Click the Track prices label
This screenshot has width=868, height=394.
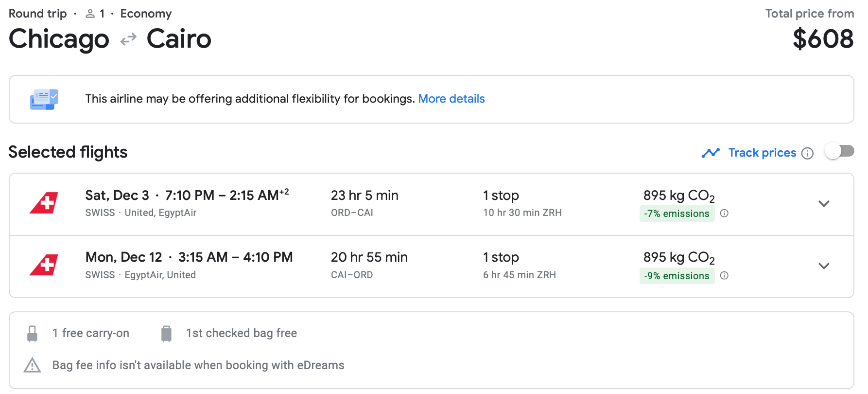[x=762, y=153]
